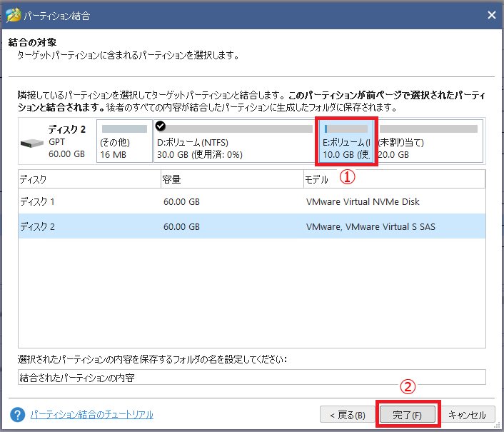Click the 60.00 GB capacity of ディスク 1

[181, 202]
